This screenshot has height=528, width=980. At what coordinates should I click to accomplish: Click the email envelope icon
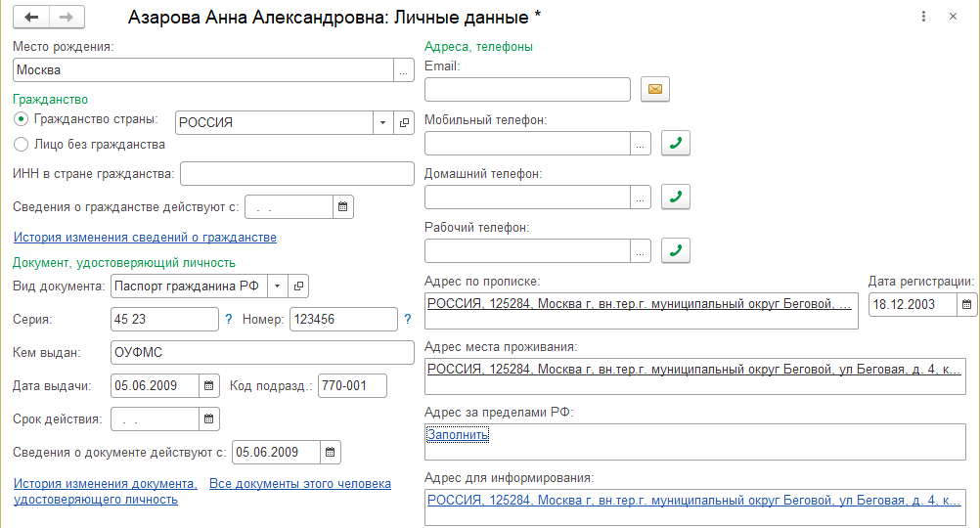[x=654, y=90]
